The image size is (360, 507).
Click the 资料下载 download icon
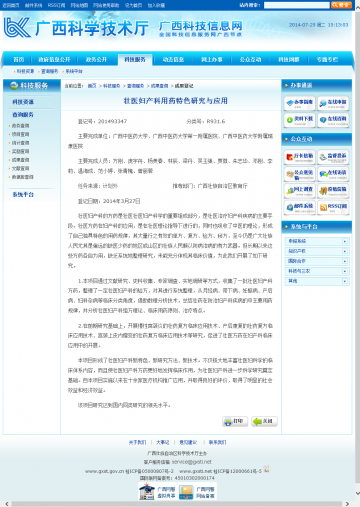(300, 120)
